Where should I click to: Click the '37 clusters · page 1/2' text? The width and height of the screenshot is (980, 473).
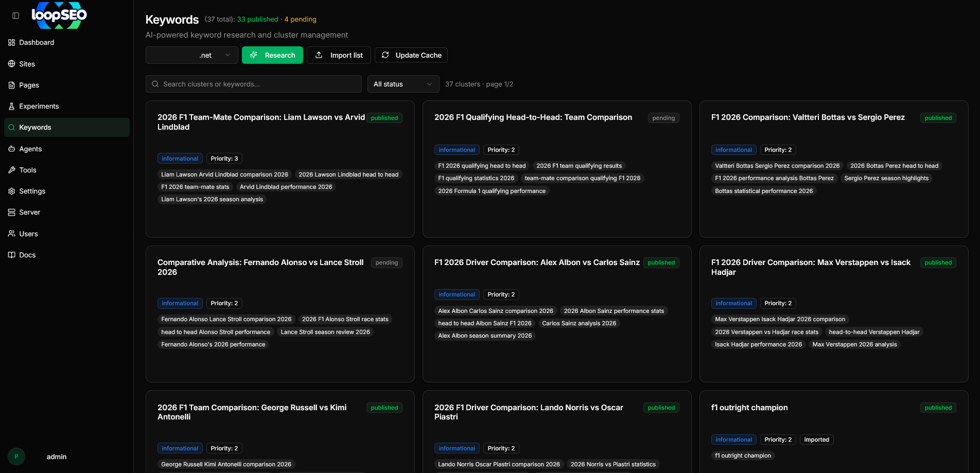click(x=479, y=84)
